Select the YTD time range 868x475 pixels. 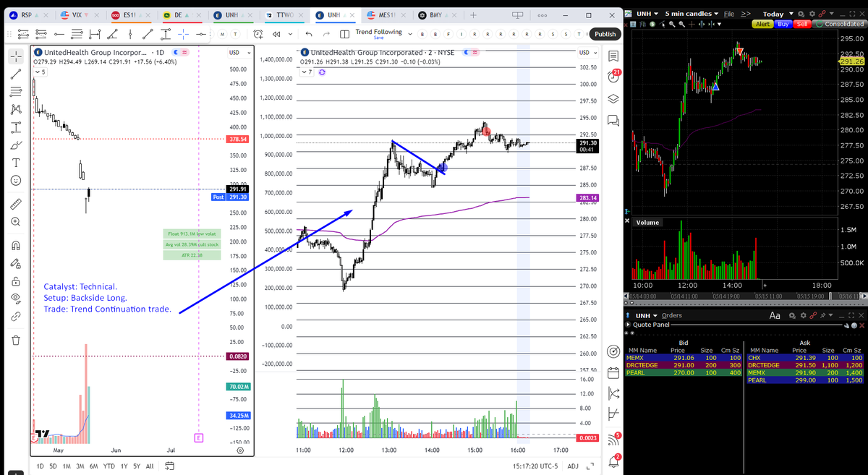pos(109,466)
